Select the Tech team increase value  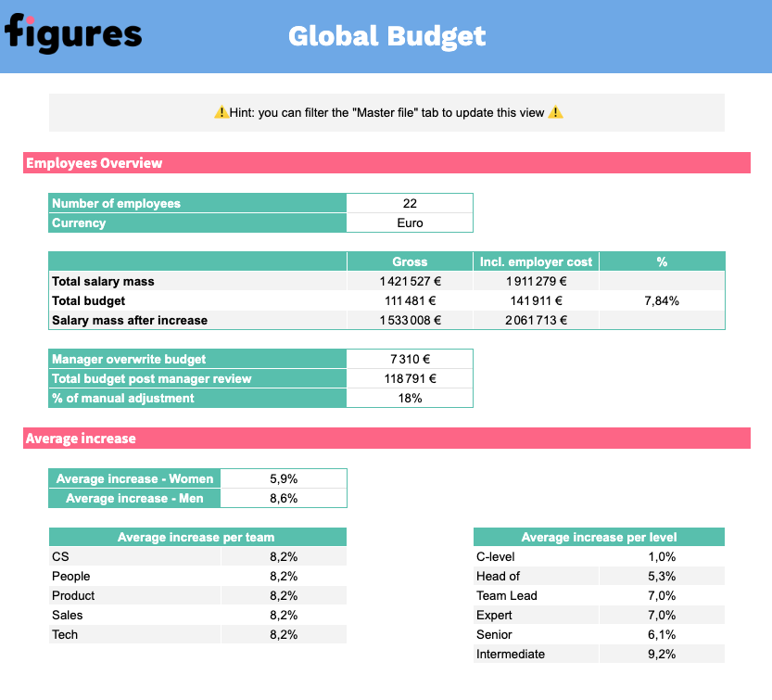pyautogui.click(x=283, y=635)
